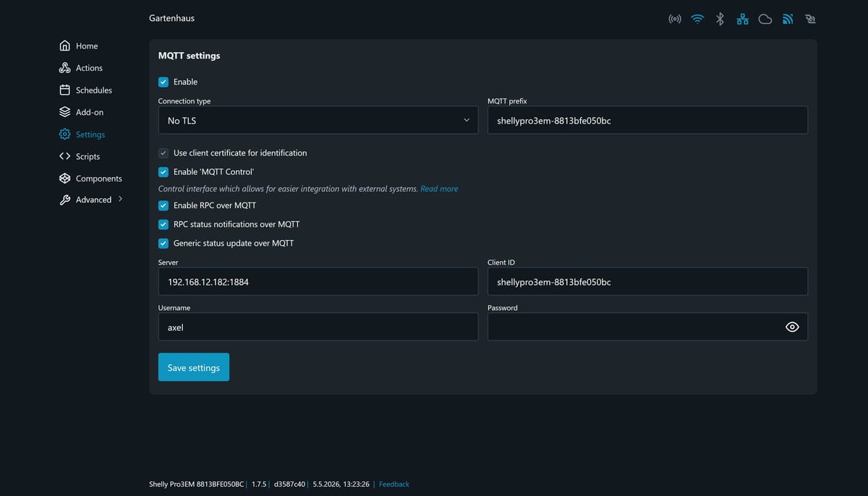The width and height of the screenshot is (868, 496).
Task: Open Add-on in the sidebar
Action: point(90,112)
